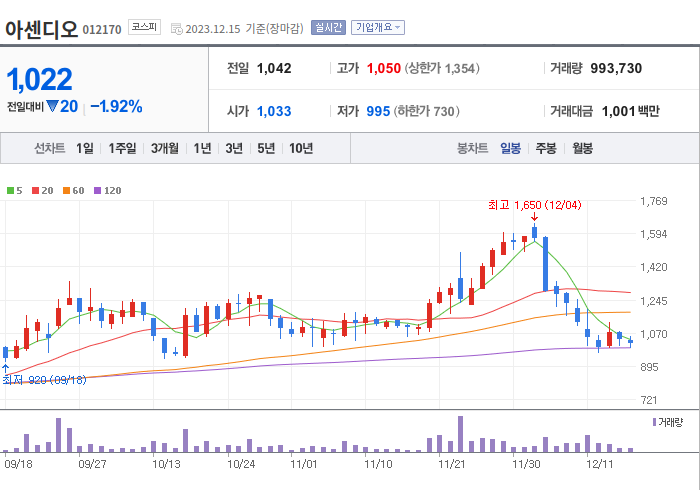Click the -1.92% change value
Screen dimensions: 700x490
click(x=116, y=106)
